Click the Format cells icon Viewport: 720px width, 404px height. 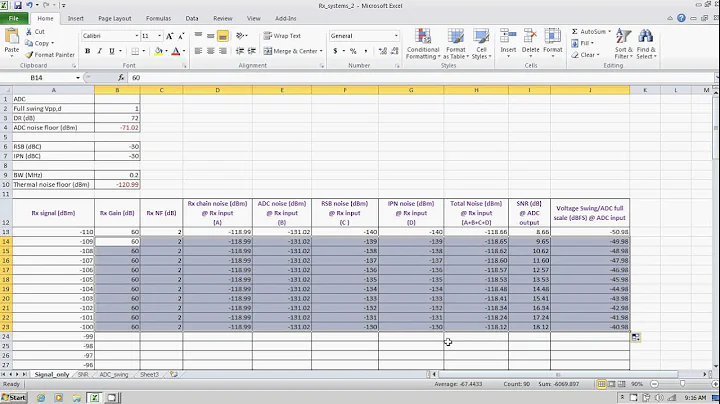(552, 36)
